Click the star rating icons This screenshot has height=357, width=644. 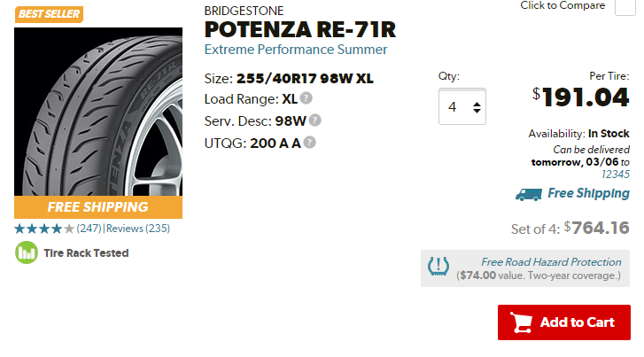click(44, 229)
